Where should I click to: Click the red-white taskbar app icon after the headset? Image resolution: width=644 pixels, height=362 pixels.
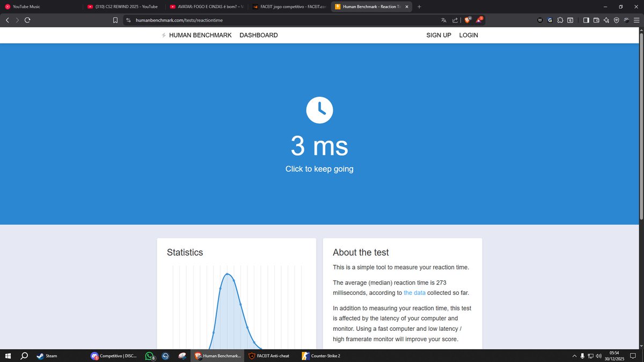(x=182, y=356)
